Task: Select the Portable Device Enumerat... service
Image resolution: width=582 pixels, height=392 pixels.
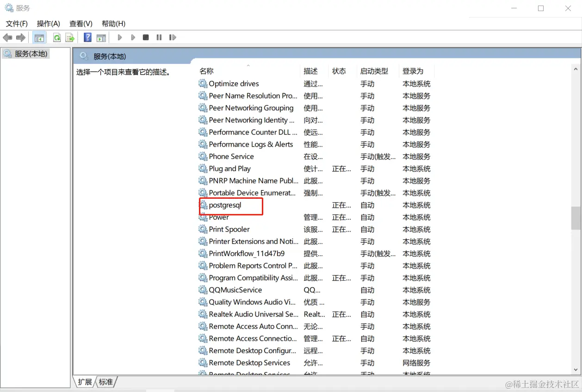Action: pyautogui.click(x=252, y=193)
